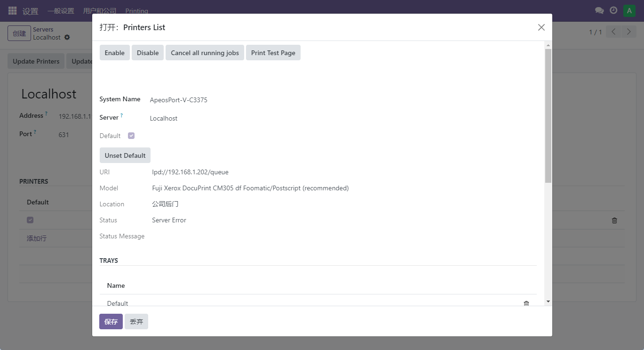
Task: Open the 用户和公司 menu
Action: [x=100, y=11]
